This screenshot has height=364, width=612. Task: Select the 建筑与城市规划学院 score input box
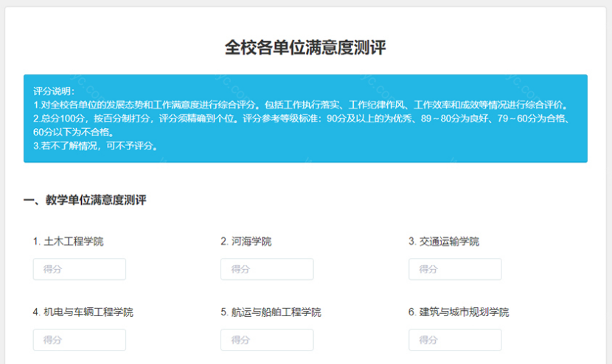454,340
